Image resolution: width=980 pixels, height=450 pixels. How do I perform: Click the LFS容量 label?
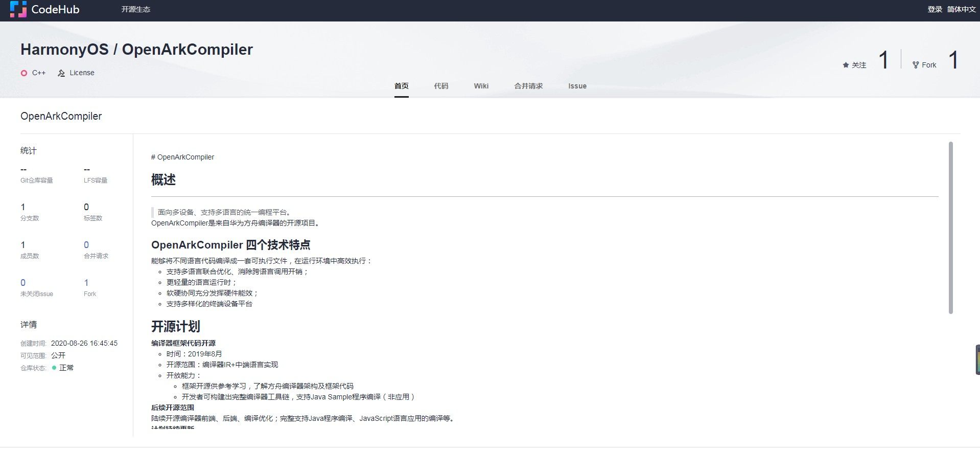pyautogui.click(x=96, y=181)
